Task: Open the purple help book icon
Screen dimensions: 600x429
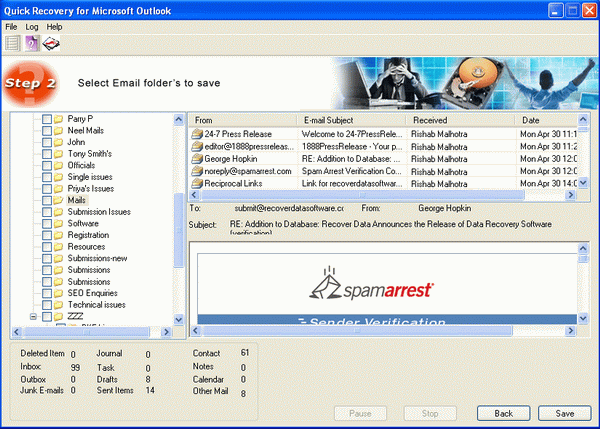Action: [32, 42]
